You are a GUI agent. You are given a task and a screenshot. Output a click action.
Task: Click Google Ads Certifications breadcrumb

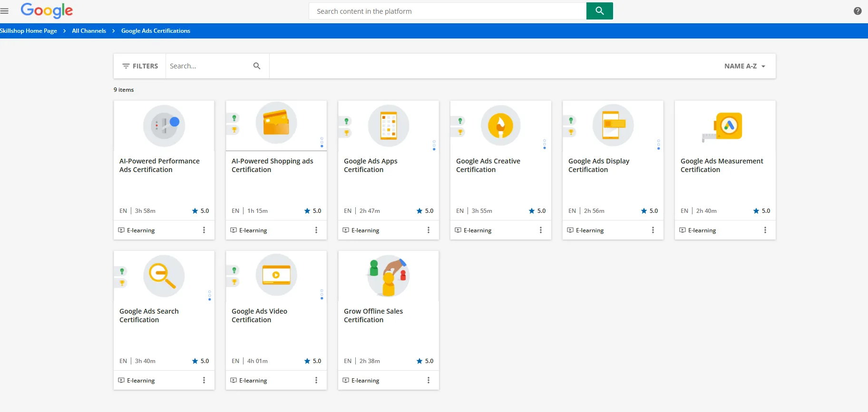coord(156,31)
